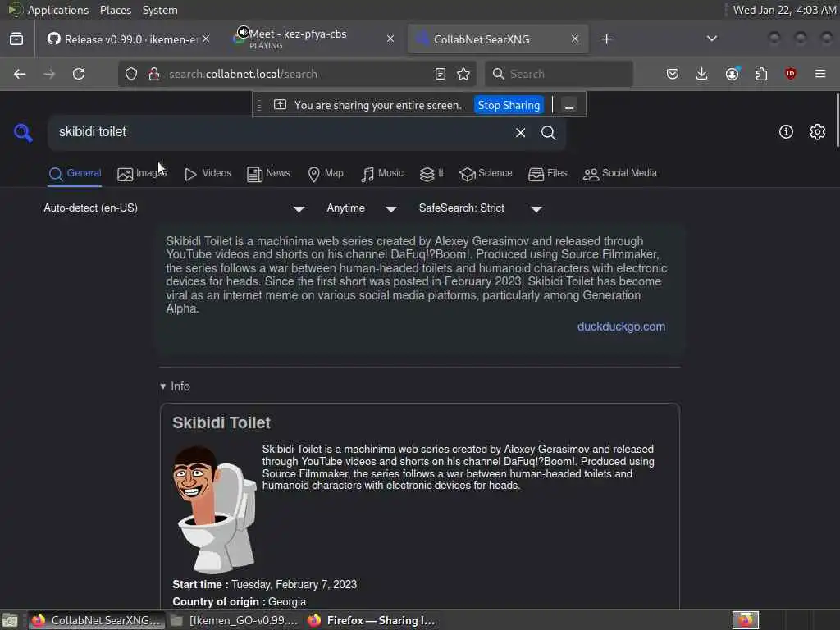Close the Release v0.99.0 tab
Screen dimensions: 840x630
coord(206,39)
